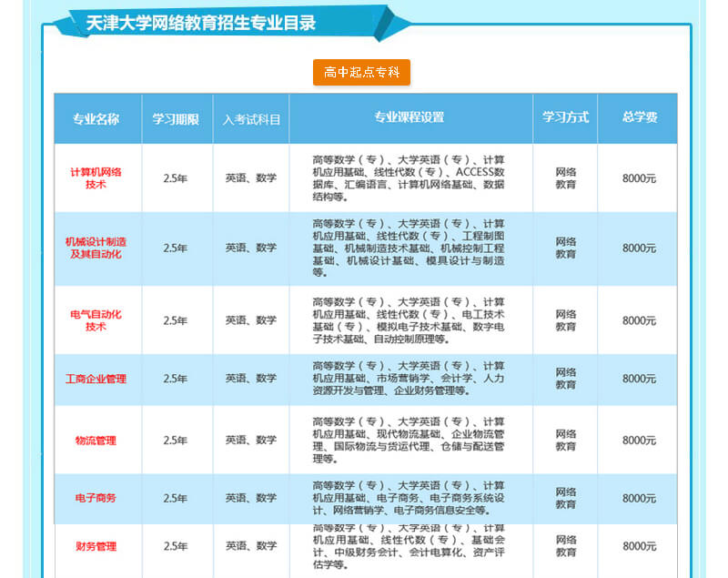728x578 pixels.
Task: Click 2.5年 in the 工商企业管理 row
Action: [x=176, y=379]
